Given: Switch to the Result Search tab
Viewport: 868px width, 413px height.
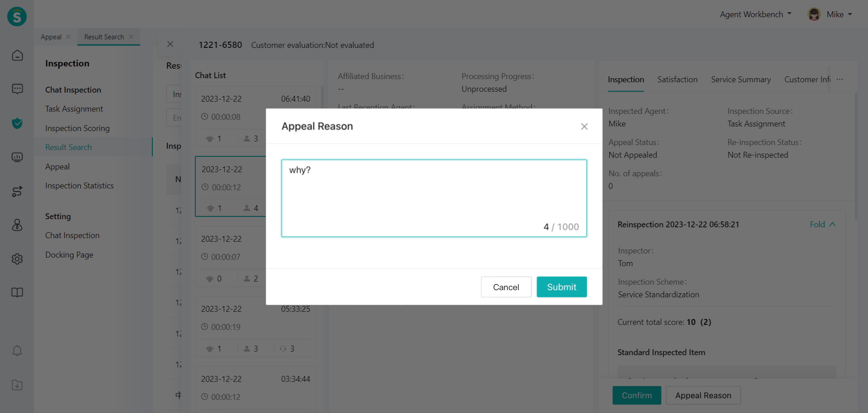Looking at the screenshot, I should point(104,37).
